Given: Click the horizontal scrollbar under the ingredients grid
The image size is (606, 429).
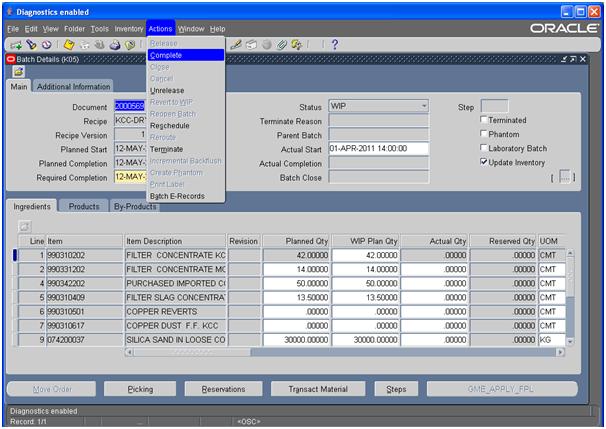Looking at the screenshot, I should (340, 352).
